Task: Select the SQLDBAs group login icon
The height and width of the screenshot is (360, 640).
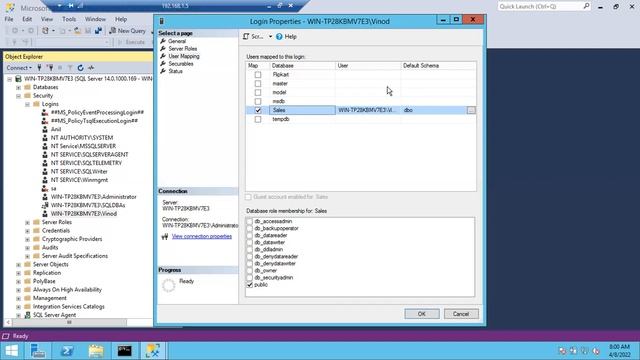Action: tap(45, 205)
